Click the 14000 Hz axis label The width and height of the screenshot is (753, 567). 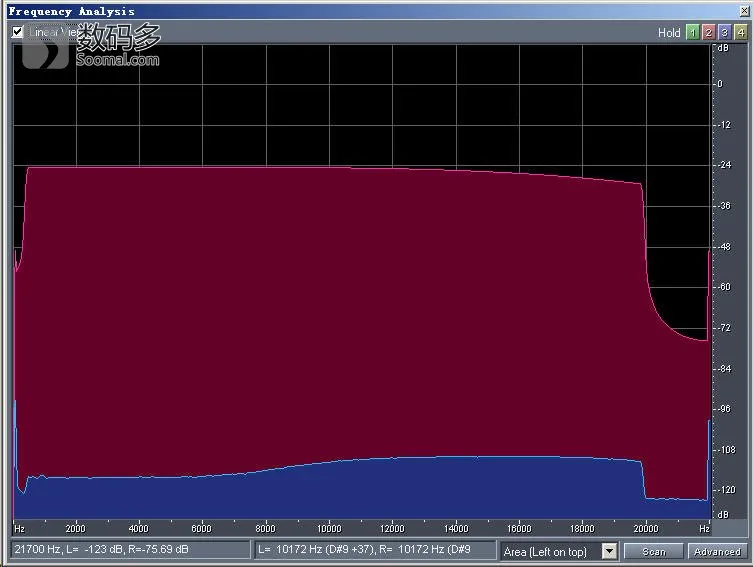456,529
